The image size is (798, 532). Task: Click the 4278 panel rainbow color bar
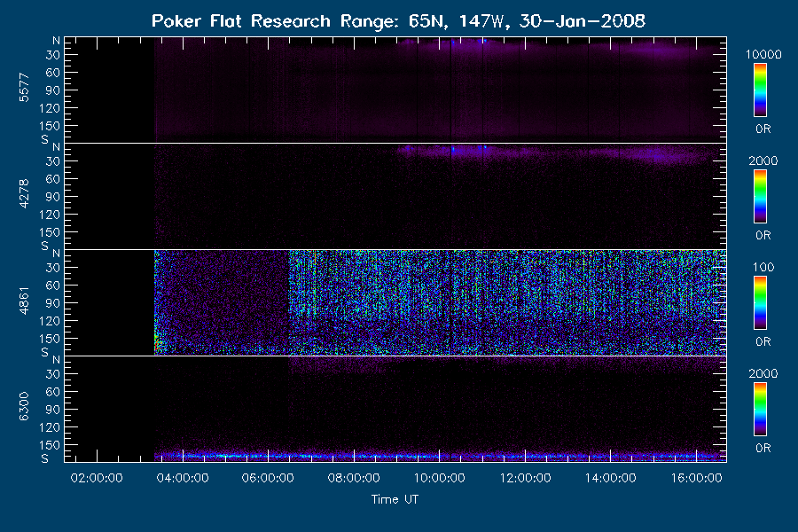(761, 197)
